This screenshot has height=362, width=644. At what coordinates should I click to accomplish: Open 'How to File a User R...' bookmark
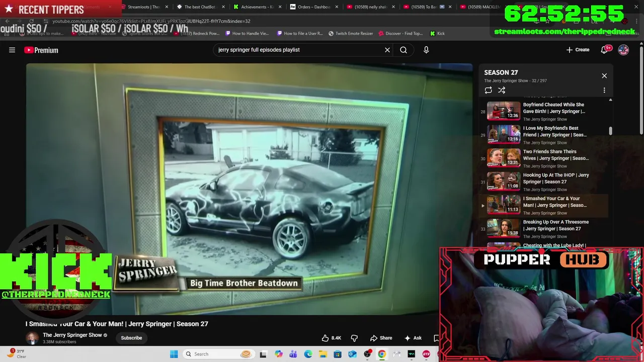300,34
